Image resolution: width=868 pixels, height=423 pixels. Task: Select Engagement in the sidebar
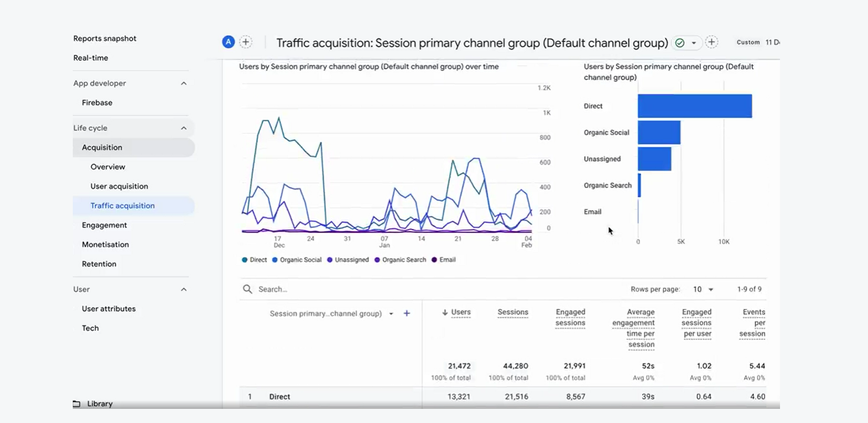click(x=104, y=225)
